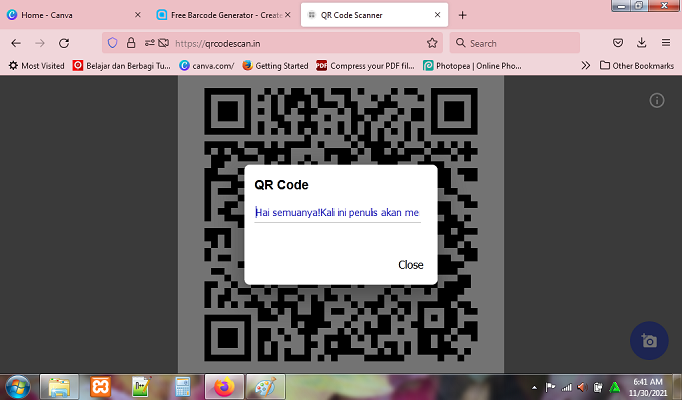Image resolution: width=682 pixels, height=400 pixels.
Task: Open Belajar dan Berbagi Tu... bookmark
Action: pos(122,66)
